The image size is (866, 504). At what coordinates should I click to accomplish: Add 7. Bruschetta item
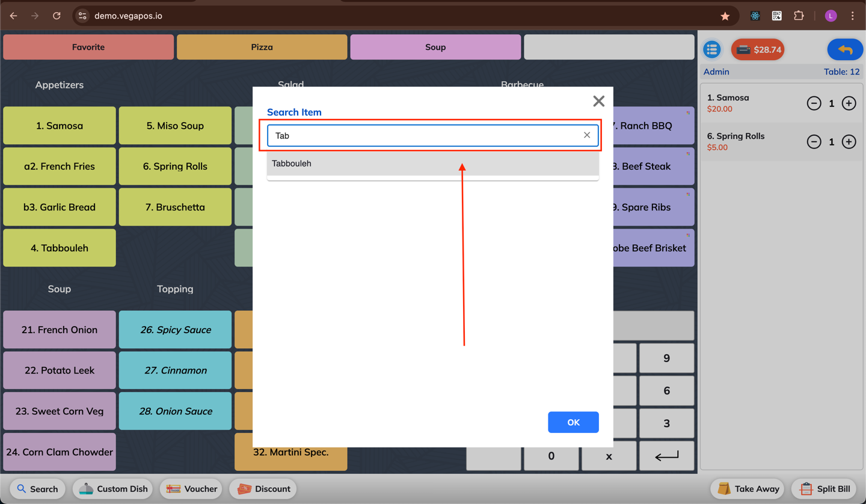tap(175, 207)
